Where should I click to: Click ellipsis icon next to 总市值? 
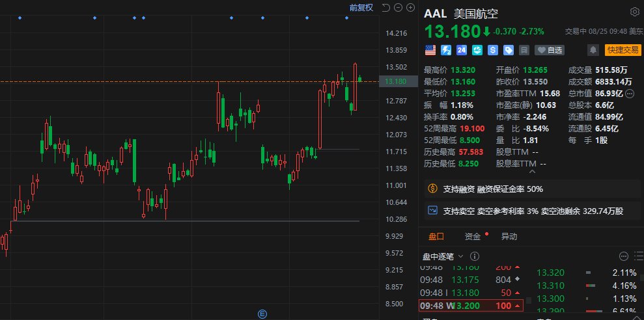[x=630, y=94]
